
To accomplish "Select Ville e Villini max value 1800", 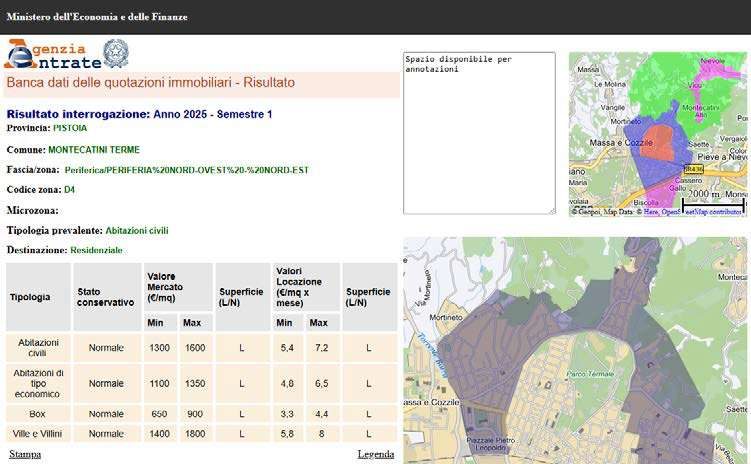I will pyautogui.click(x=195, y=434).
